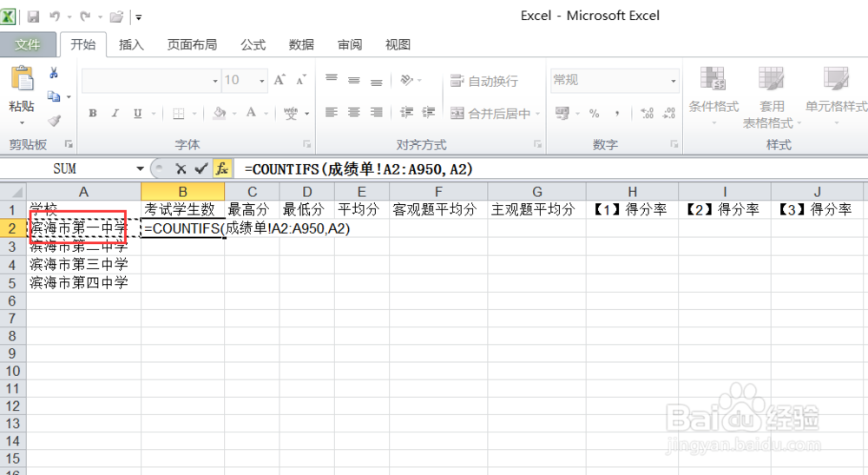Switch to the 审阅 tab
The image size is (868, 475).
[350, 45]
